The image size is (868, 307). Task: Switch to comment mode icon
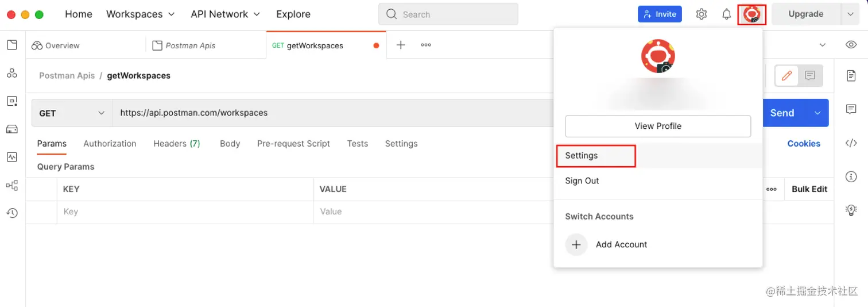coord(810,75)
